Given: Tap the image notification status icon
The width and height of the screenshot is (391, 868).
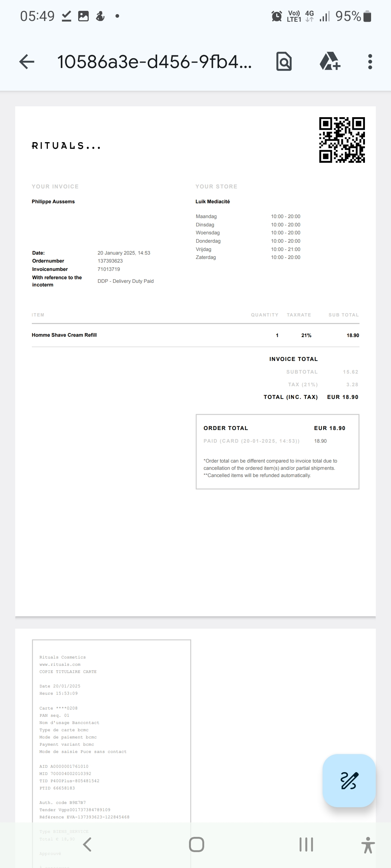Looking at the screenshot, I should pyautogui.click(x=84, y=16).
